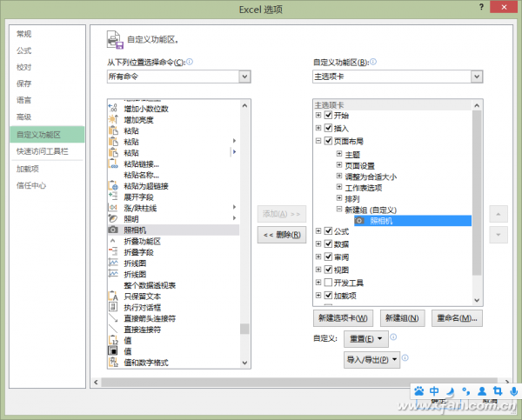Toggle the 视图 tab checkbox
The width and height of the screenshot is (522, 420).
[x=328, y=270]
